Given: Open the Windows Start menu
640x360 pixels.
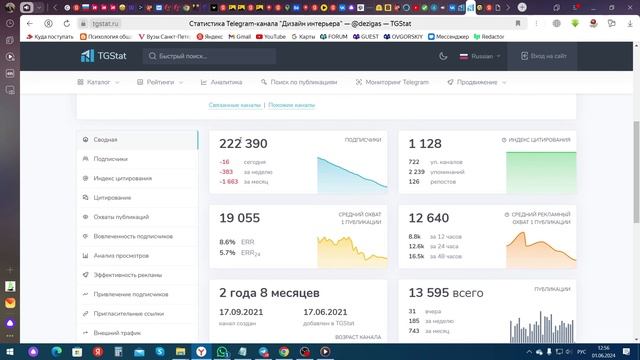Looking at the screenshot, I should point(10,352).
